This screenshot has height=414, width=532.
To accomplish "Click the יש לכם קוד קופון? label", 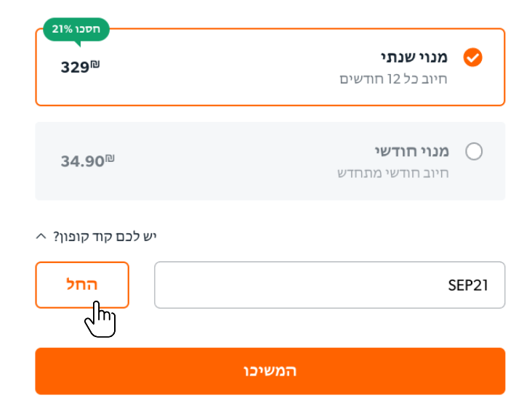I will (x=105, y=237).
